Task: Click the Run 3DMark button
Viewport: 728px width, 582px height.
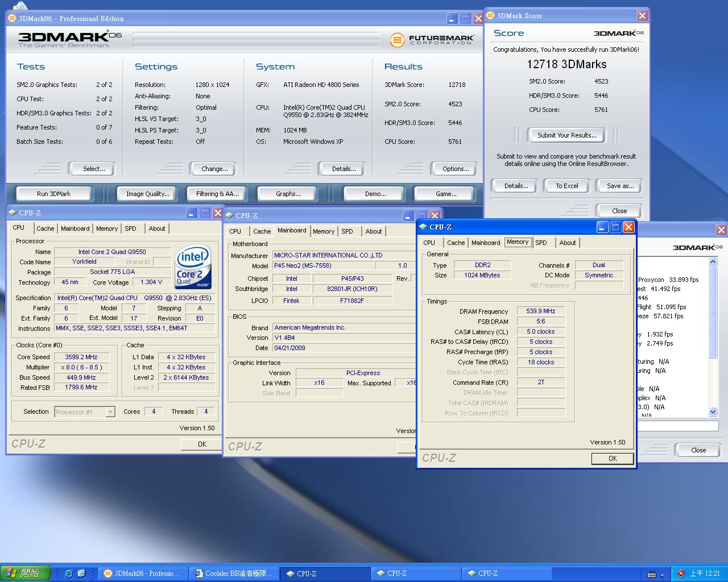Action: (x=54, y=194)
